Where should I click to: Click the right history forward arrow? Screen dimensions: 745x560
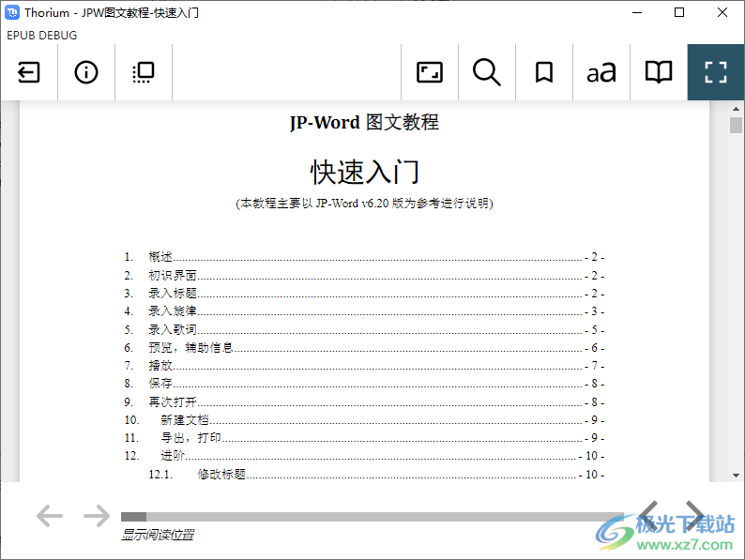tap(97, 516)
